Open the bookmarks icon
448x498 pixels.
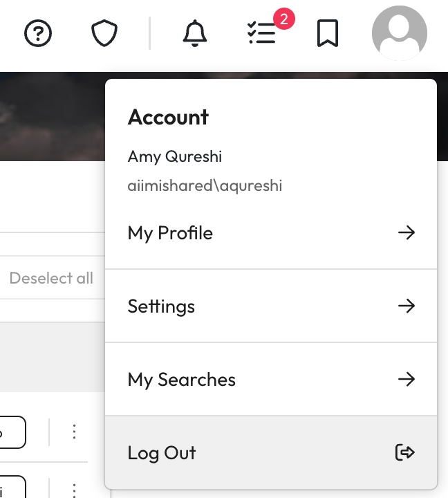[x=328, y=33]
